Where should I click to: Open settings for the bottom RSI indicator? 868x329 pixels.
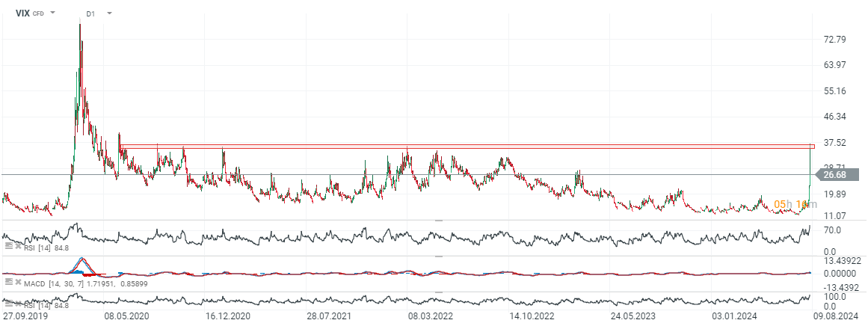[7, 304]
